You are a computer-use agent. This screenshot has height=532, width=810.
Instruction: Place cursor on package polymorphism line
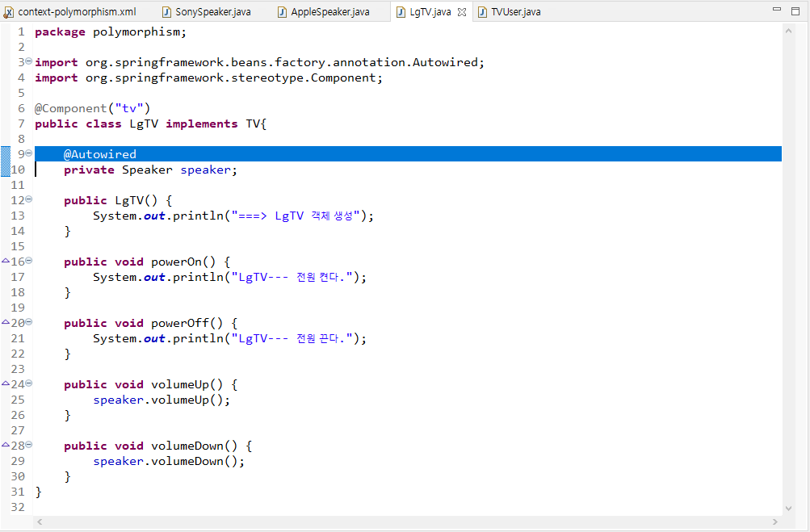click(111, 32)
